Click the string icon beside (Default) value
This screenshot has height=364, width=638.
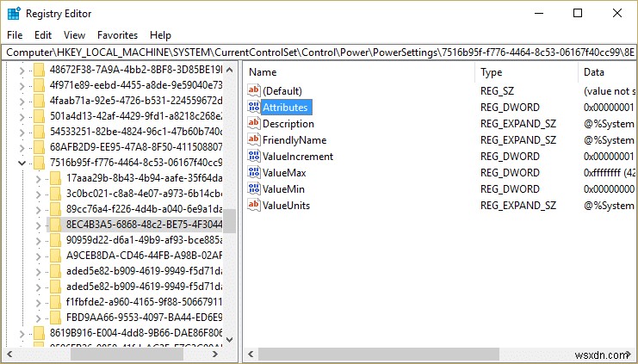[x=254, y=91]
